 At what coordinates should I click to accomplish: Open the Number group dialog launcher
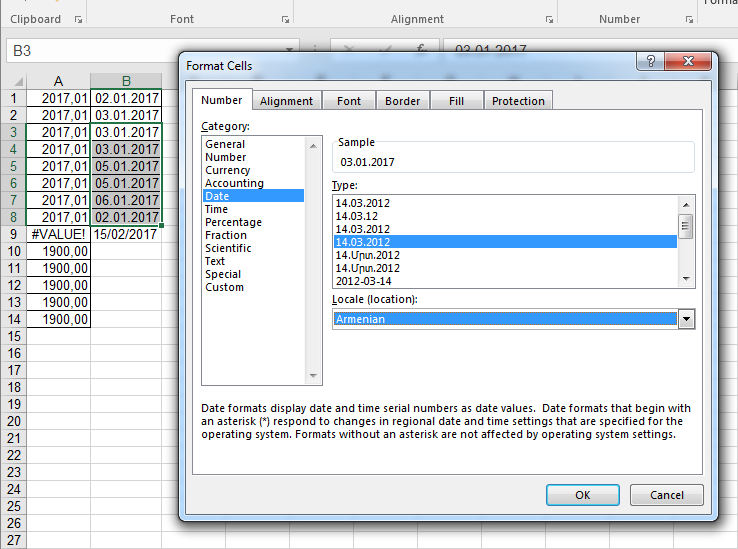[689, 19]
